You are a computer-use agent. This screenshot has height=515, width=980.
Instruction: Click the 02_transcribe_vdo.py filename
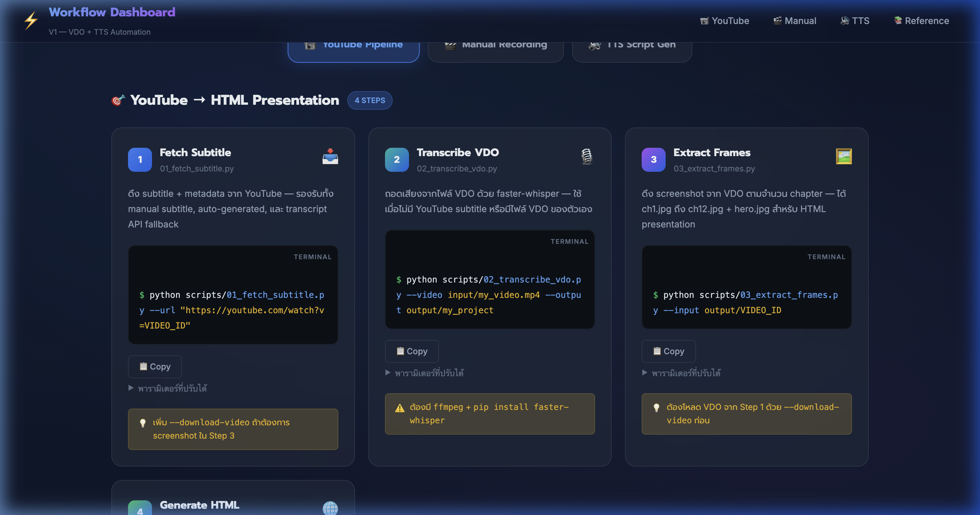click(457, 169)
